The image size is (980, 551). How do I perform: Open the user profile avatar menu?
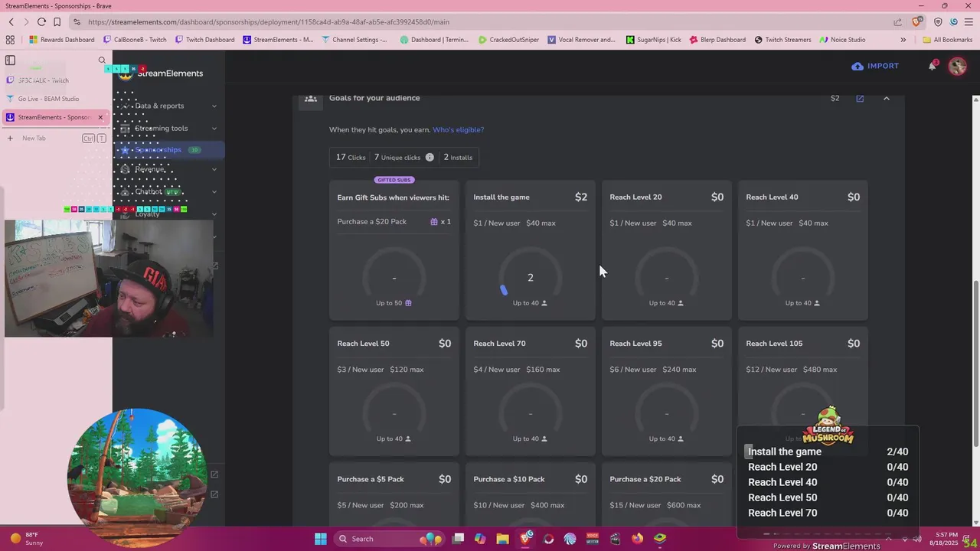(x=957, y=66)
